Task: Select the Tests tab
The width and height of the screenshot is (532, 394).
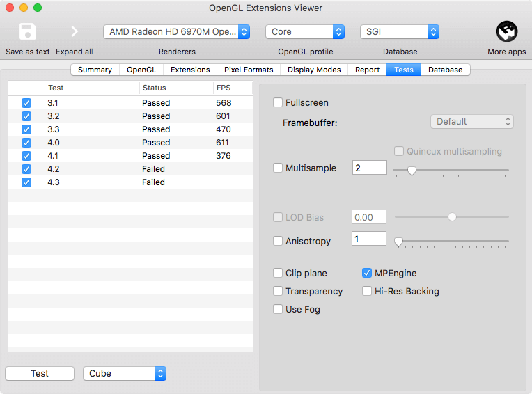Action: [x=404, y=70]
